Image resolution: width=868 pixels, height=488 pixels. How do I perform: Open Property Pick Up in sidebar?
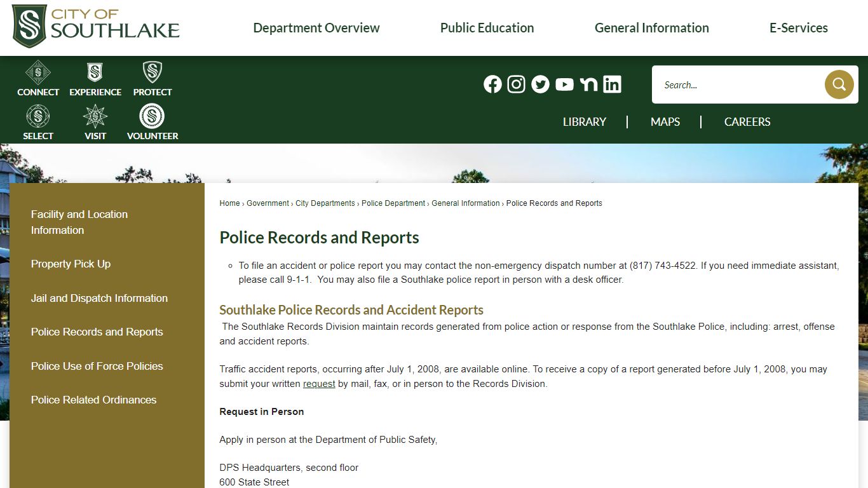[71, 264]
